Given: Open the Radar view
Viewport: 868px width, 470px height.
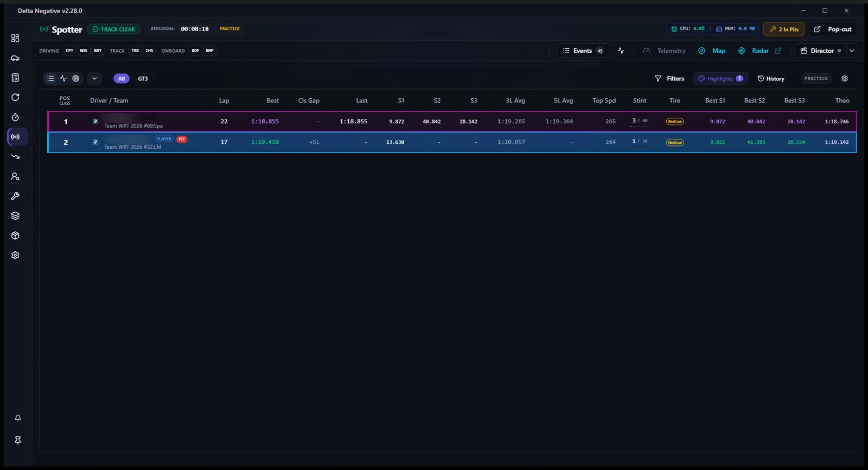Looking at the screenshot, I should pyautogui.click(x=754, y=50).
